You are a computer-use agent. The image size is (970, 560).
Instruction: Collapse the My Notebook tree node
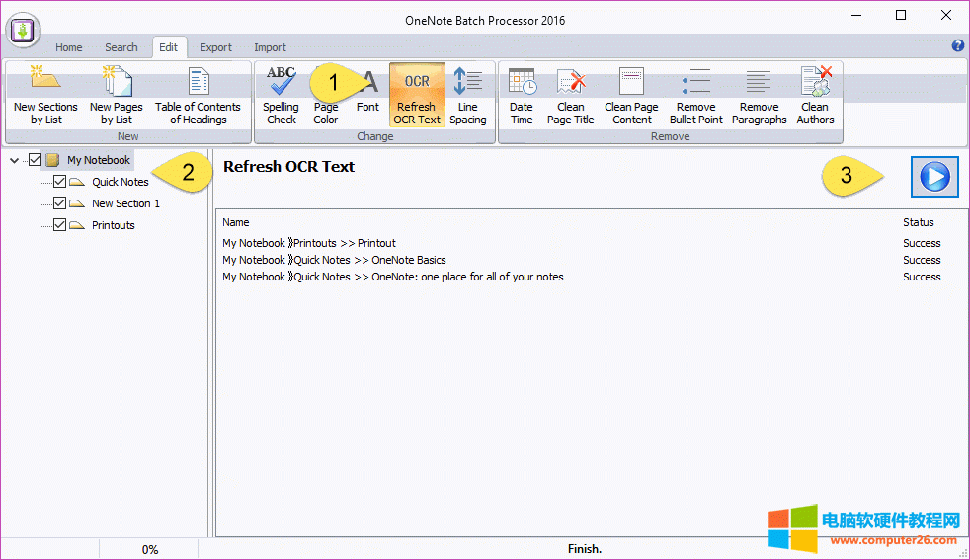point(14,160)
